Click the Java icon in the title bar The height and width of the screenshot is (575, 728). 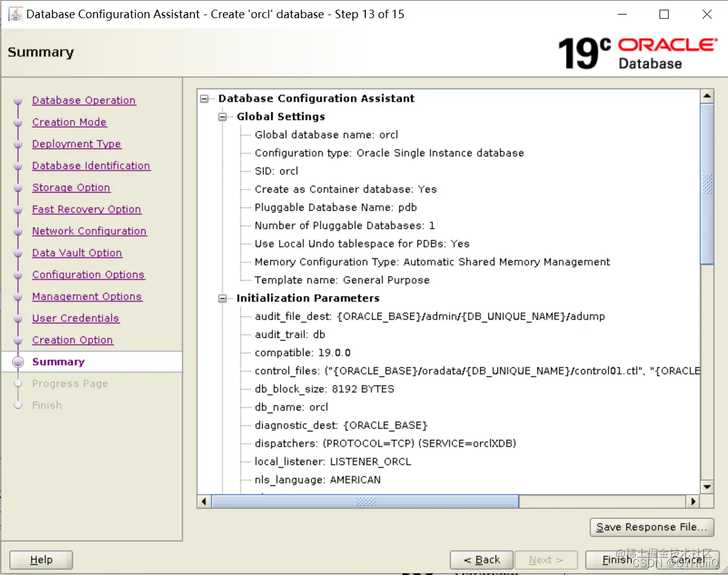[15, 14]
